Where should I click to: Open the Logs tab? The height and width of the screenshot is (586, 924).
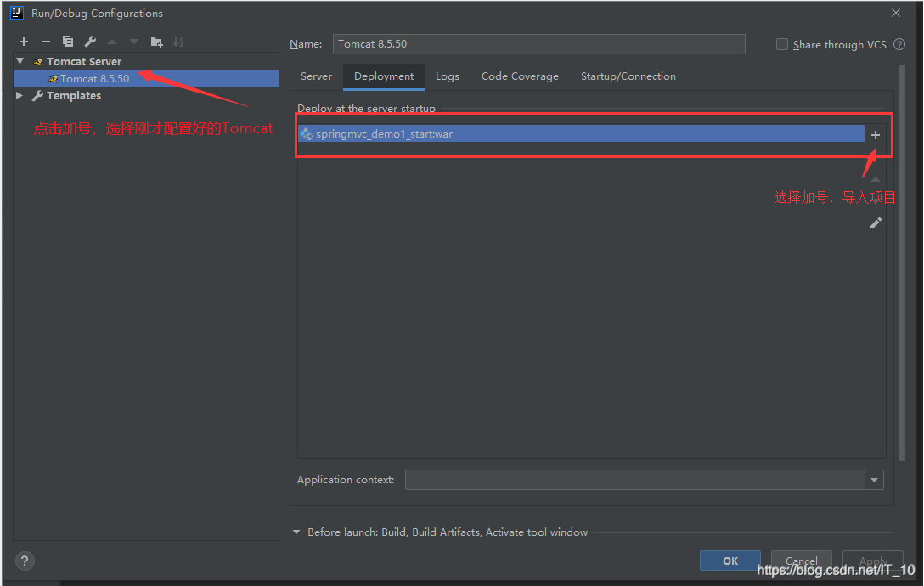click(x=448, y=76)
